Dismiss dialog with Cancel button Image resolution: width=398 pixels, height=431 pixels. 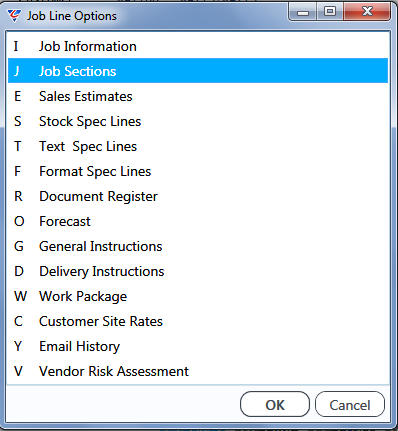350,404
